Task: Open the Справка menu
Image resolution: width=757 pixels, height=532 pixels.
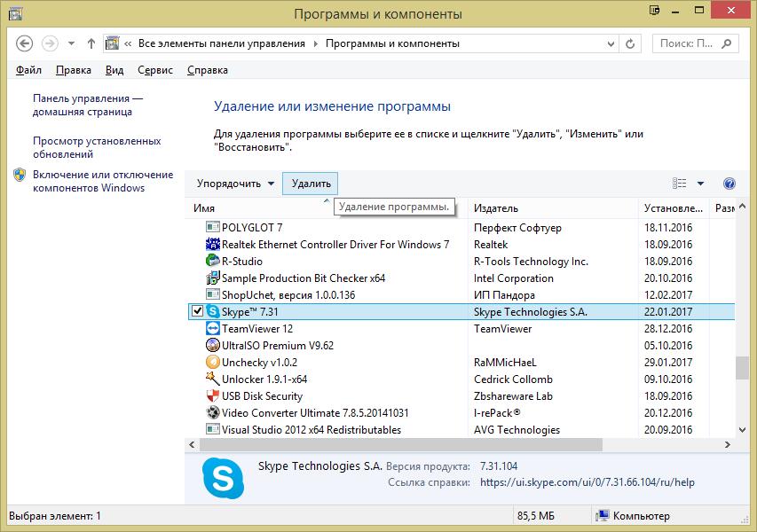Action: coord(207,70)
